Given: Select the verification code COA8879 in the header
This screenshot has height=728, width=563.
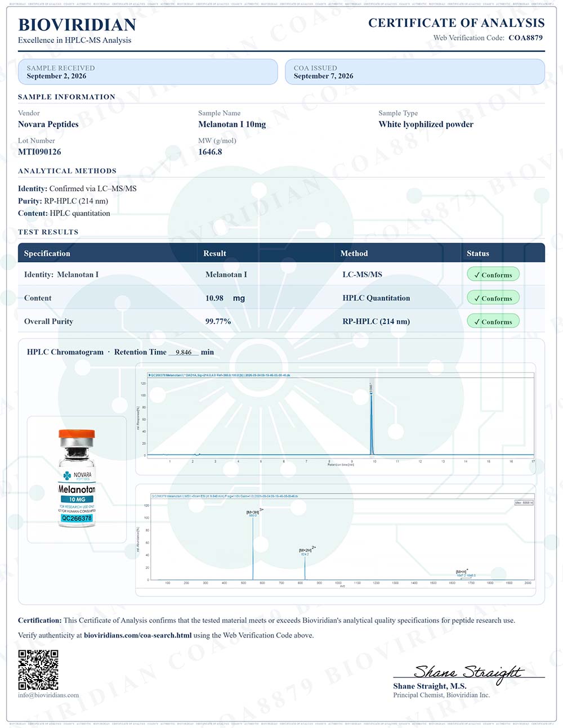Looking at the screenshot, I should coord(525,38).
